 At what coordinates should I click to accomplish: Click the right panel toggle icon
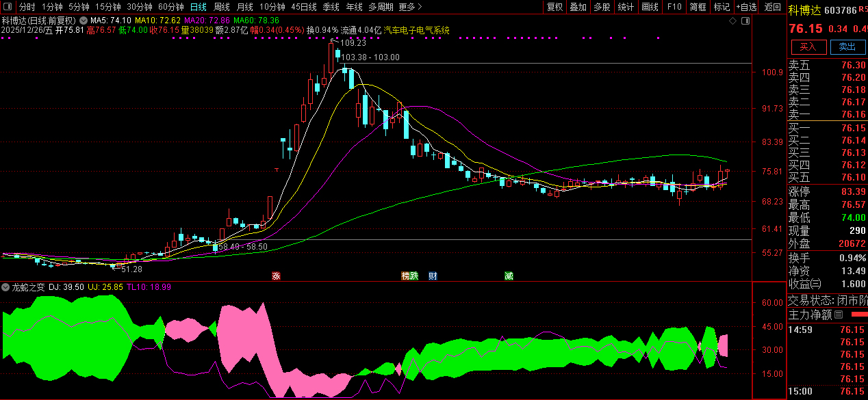746,21
